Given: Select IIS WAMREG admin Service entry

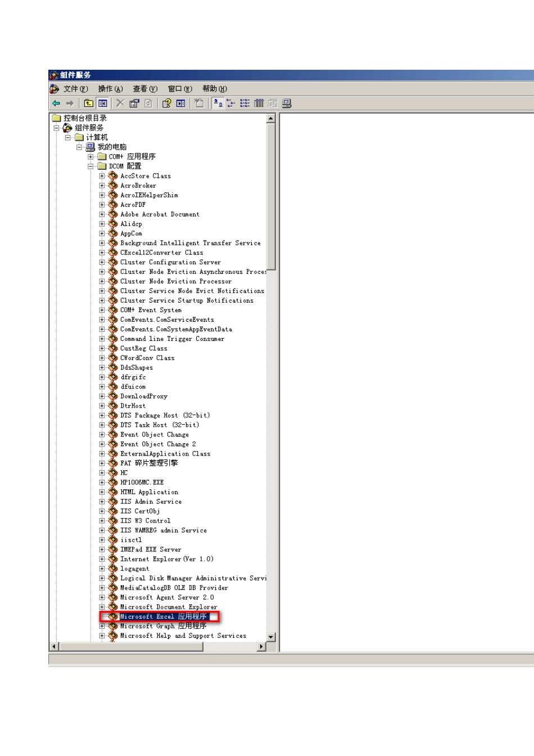Looking at the screenshot, I should point(164,530).
